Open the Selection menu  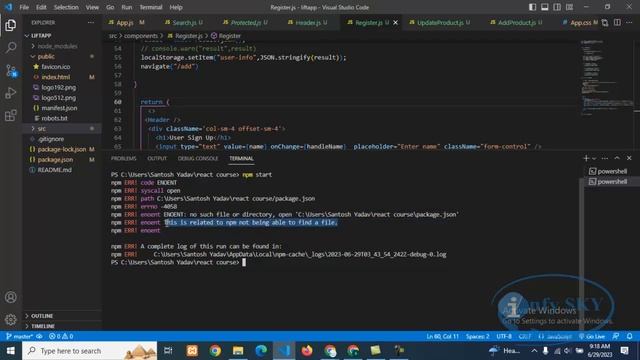click(66, 7)
